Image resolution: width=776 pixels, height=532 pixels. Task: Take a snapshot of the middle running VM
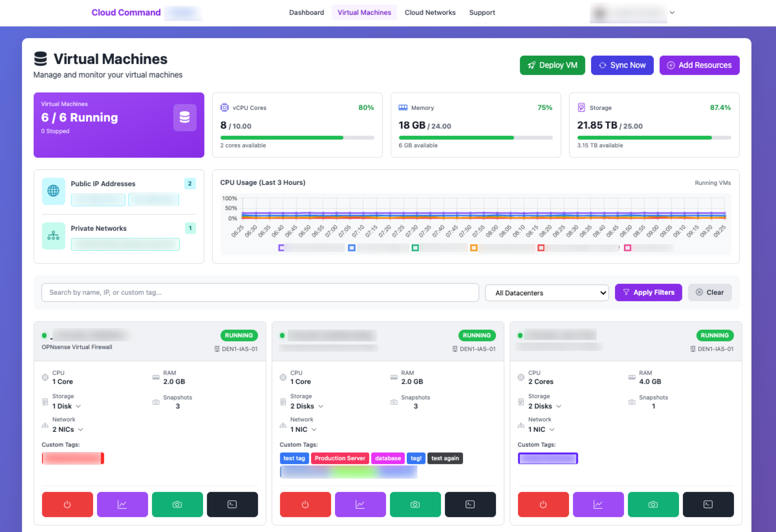pyautogui.click(x=415, y=504)
